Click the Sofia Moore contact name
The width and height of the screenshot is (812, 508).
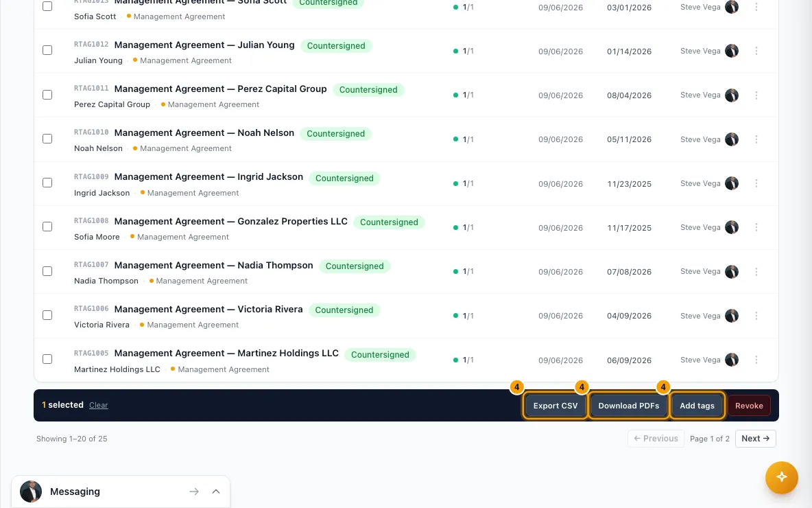click(97, 237)
